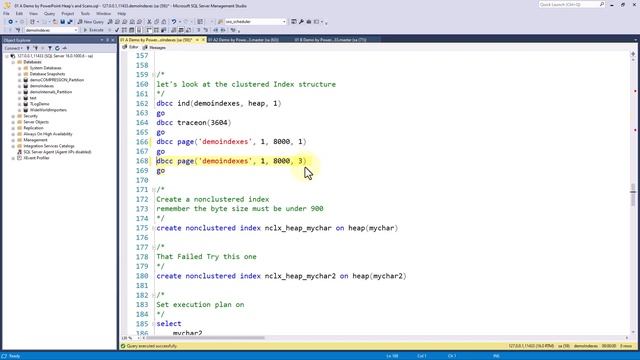The height and width of the screenshot is (360, 640).
Task: Select the XEvent Profiler node
Action: (x=36, y=158)
